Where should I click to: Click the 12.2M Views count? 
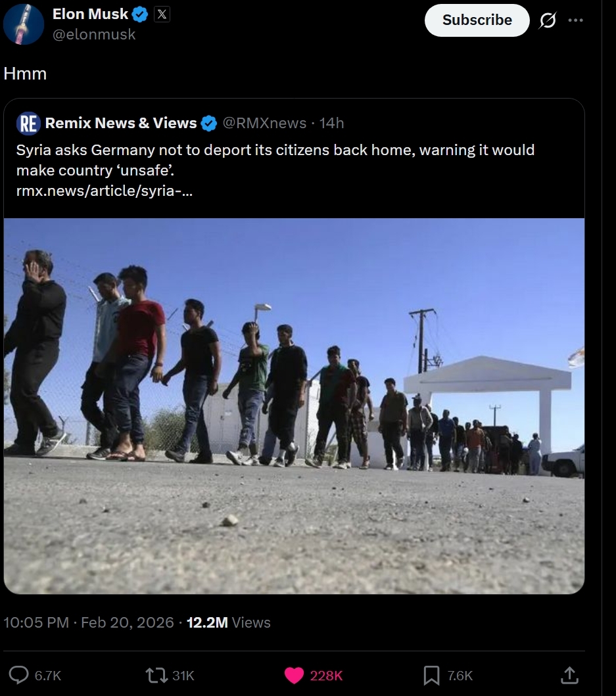click(x=228, y=622)
